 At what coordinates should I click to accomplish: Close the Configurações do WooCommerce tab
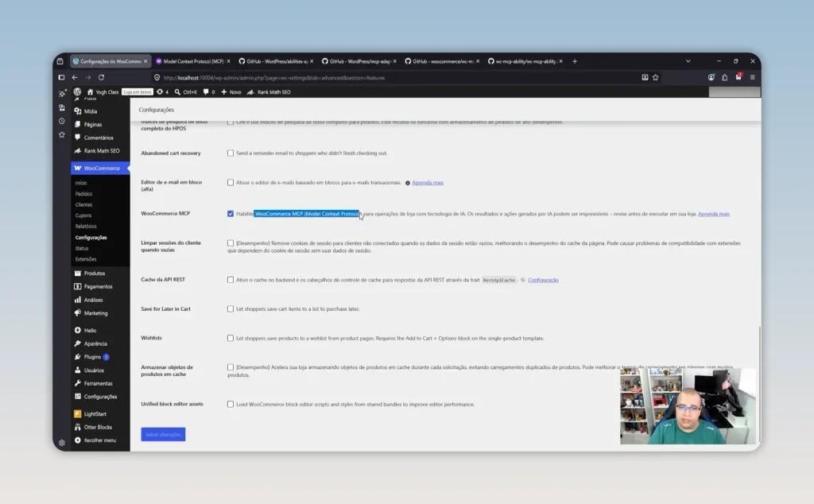(x=145, y=61)
